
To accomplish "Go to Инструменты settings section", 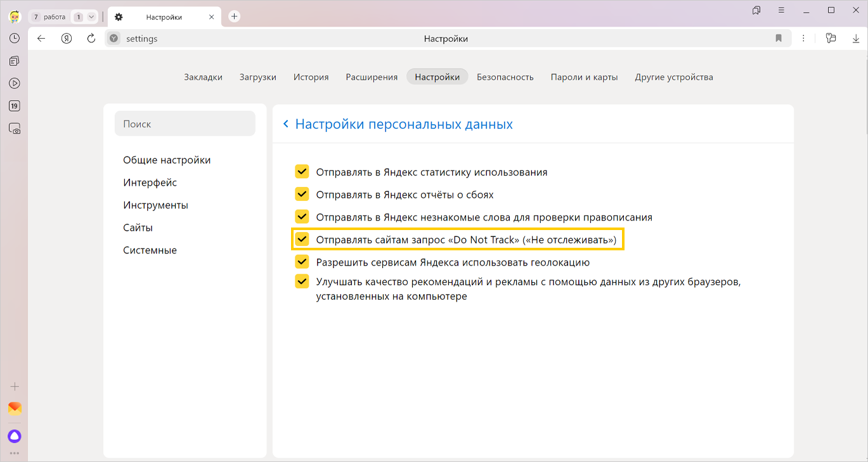I will point(155,205).
